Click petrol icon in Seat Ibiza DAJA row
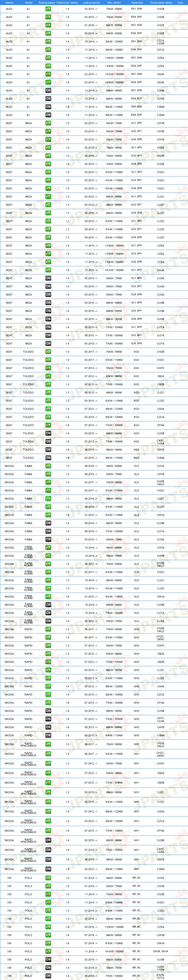 [48, 270]
